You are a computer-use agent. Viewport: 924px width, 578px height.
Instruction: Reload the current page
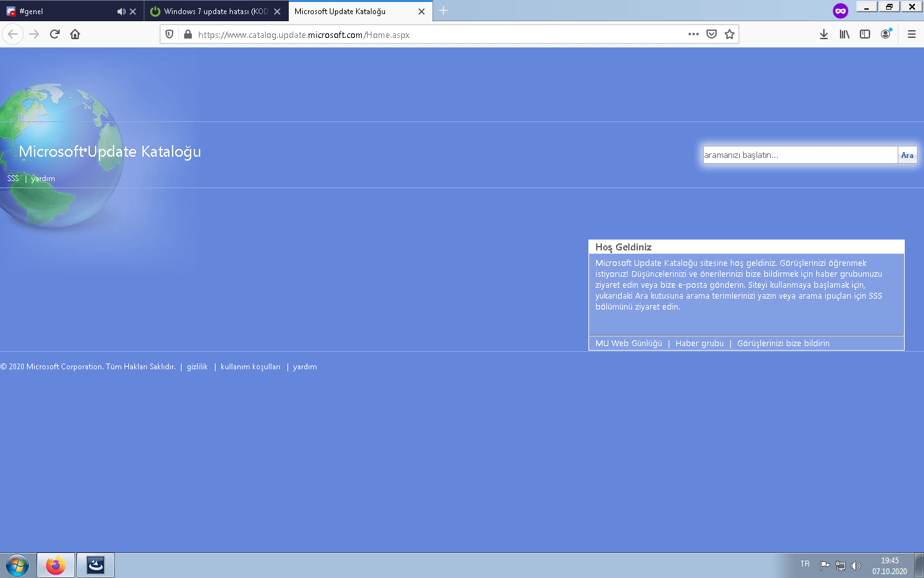point(55,34)
